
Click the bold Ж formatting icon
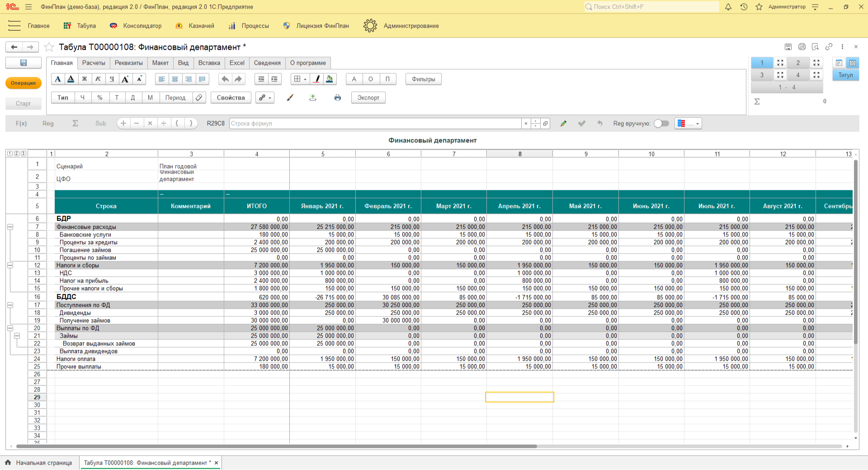tap(85, 79)
